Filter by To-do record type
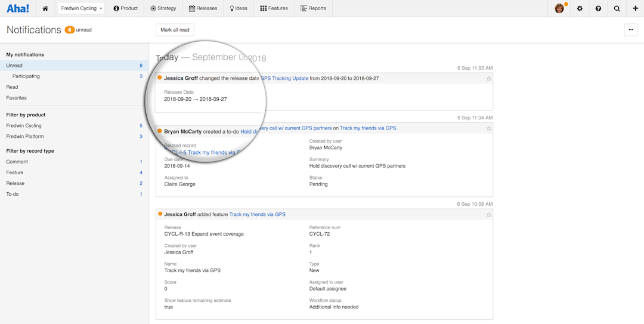Viewport: 644px width, 324px height. click(x=75, y=194)
